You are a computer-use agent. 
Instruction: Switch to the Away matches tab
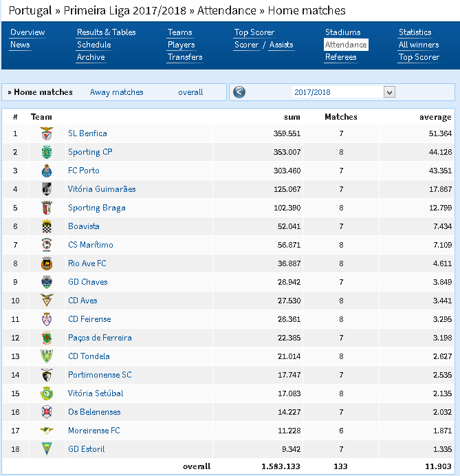click(x=116, y=92)
